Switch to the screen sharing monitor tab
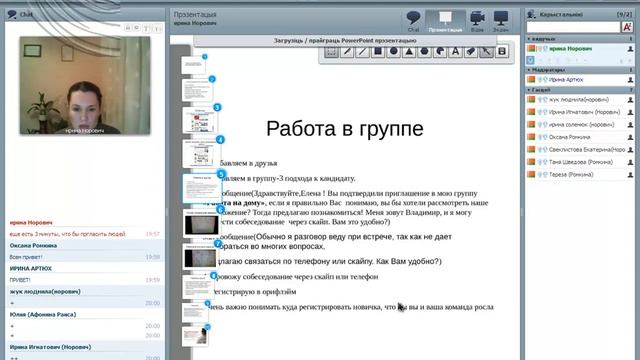 [501, 21]
